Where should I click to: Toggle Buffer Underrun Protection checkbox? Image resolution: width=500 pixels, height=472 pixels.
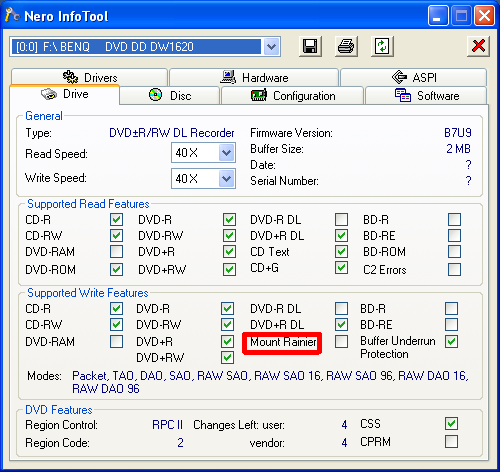pos(451,342)
